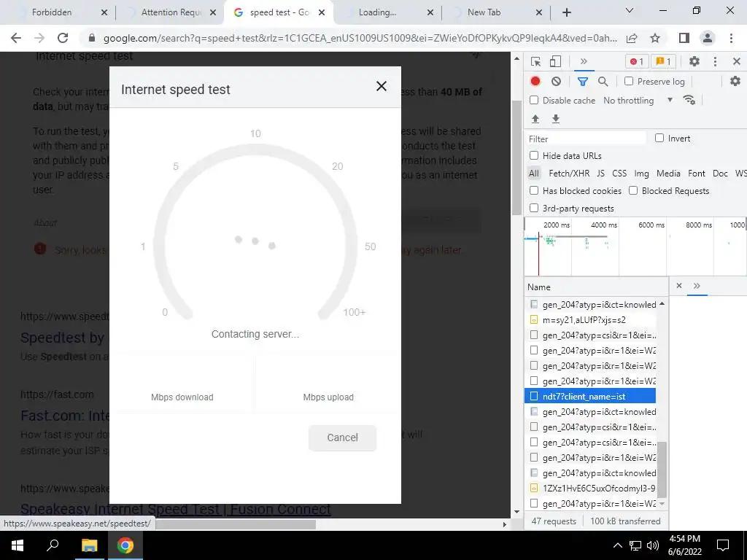Viewport: 747px width, 560px height.
Task: Show hidden system tray icons
Action: (617, 545)
